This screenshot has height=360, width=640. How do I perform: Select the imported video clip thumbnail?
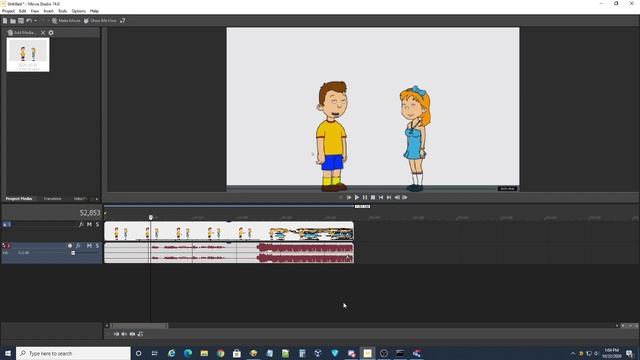pos(28,55)
